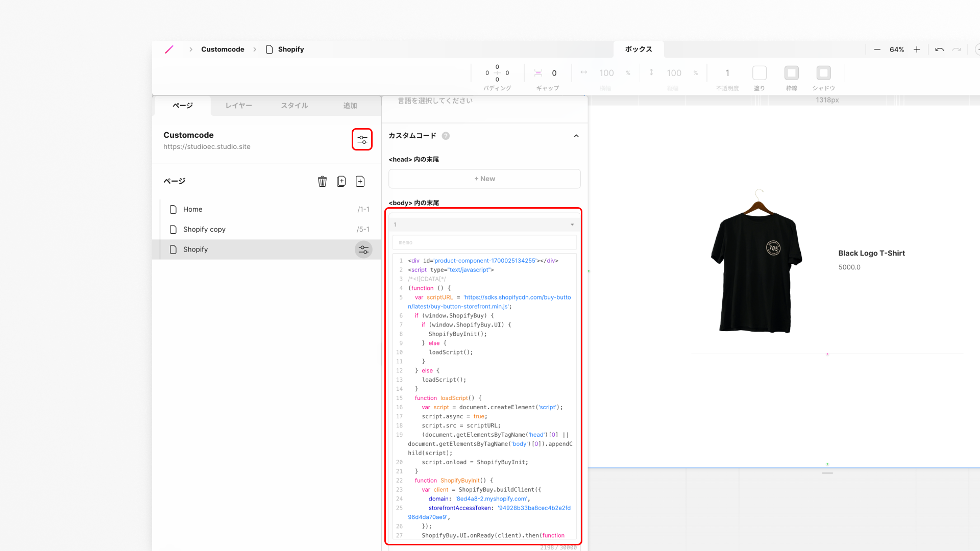Click the gap value field

(x=554, y=73)
